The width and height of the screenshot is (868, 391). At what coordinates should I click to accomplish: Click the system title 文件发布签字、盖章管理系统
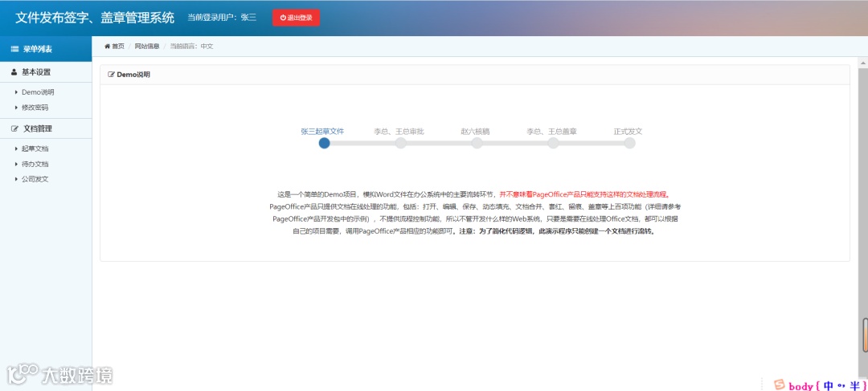(x=95, y=18)
